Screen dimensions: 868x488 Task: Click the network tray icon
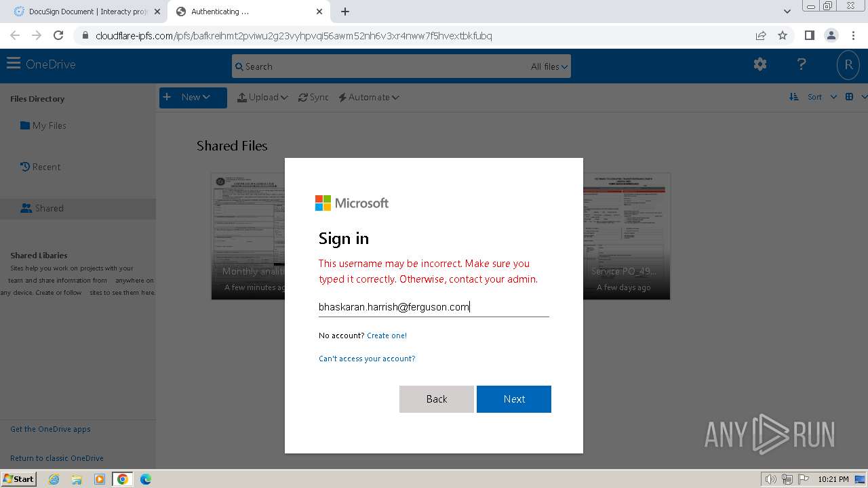[x=787, y=479]
